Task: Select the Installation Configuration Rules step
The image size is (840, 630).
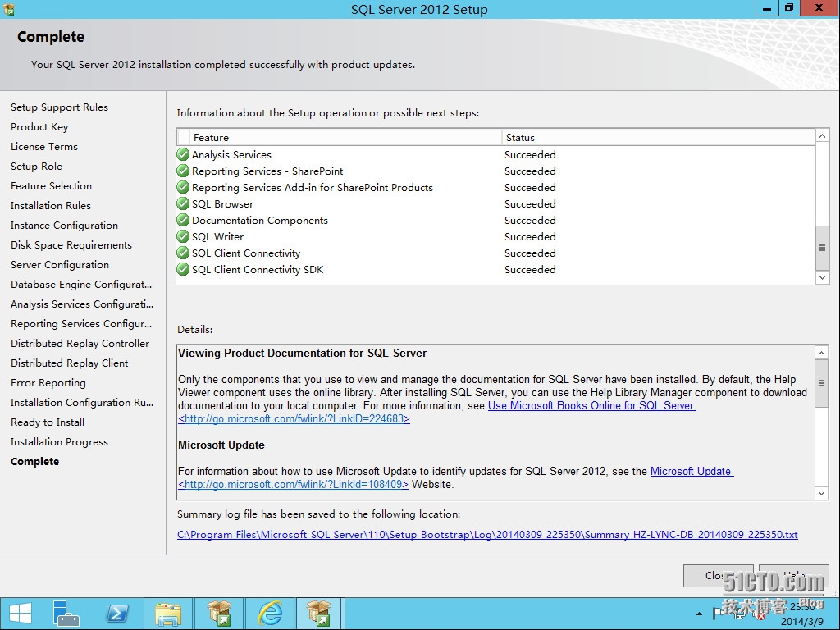Action: 82,402
